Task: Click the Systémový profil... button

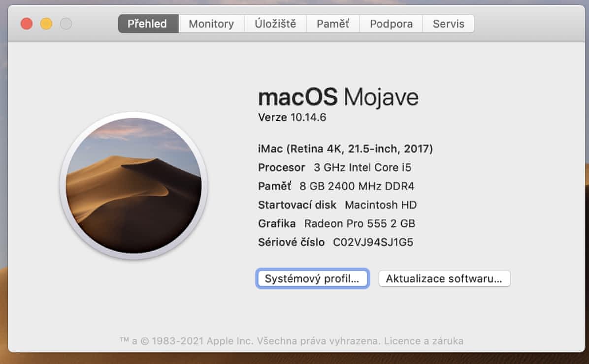Action: point(313,278)
